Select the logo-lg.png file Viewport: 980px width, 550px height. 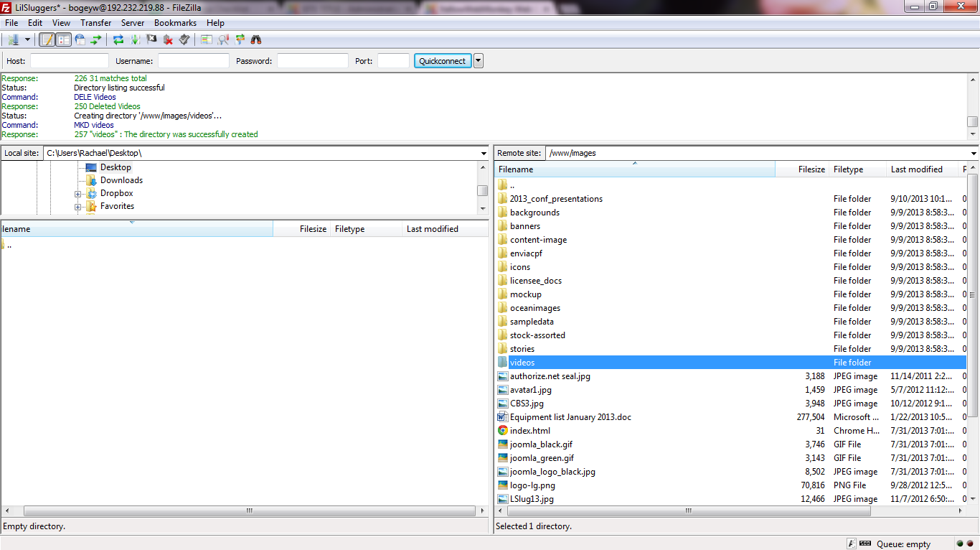coord(731,485)
